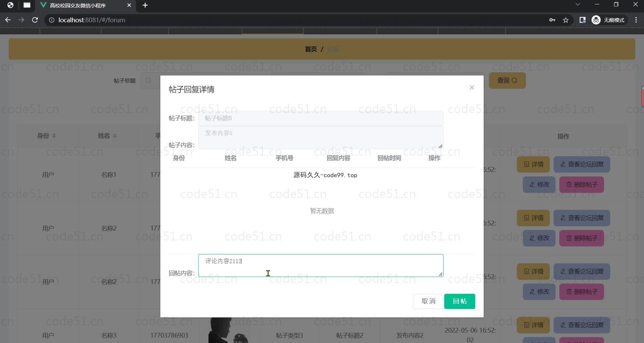Click the 帖子内容 textarea showing 发布内容5

point(321,137)
